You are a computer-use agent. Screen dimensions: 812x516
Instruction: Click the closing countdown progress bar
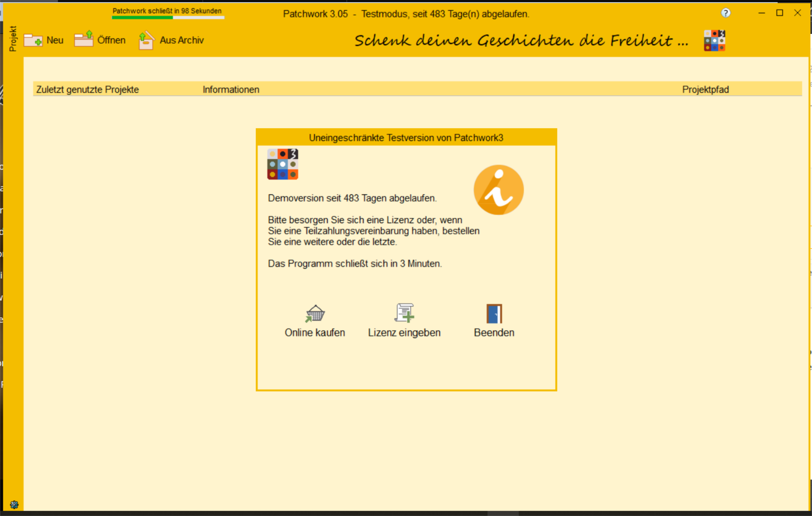[x=168, y=18]
